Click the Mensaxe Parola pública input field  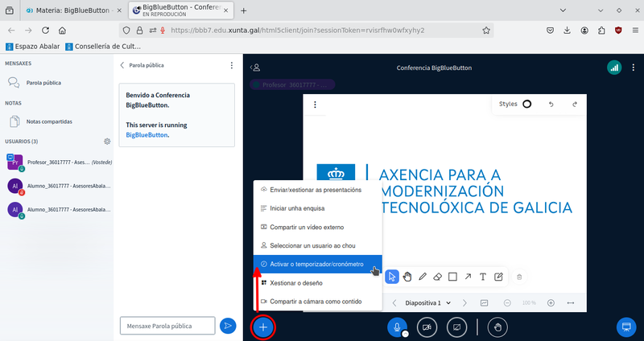[x=167, y=325]
